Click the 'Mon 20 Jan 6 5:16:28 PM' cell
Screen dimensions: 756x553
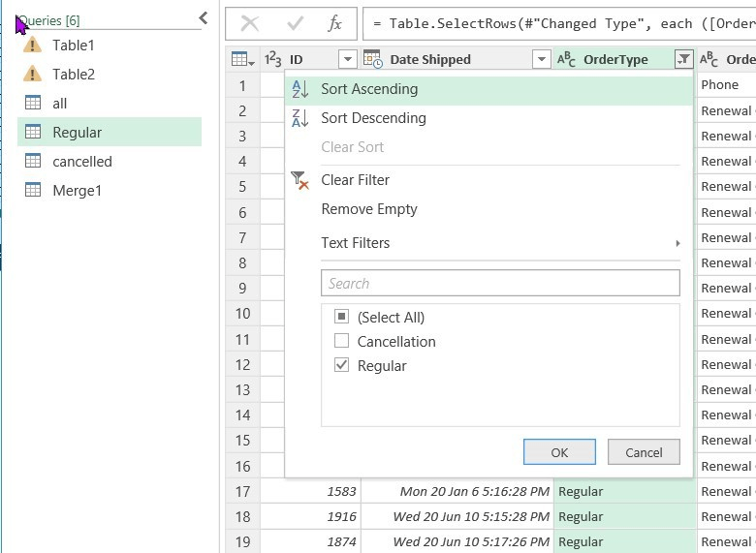[x=457, y=491]
